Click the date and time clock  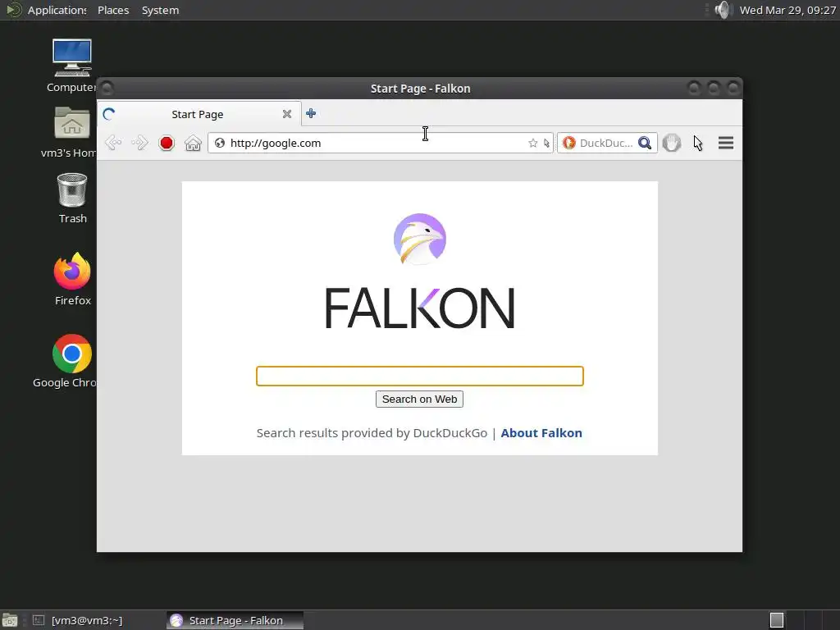787,10
